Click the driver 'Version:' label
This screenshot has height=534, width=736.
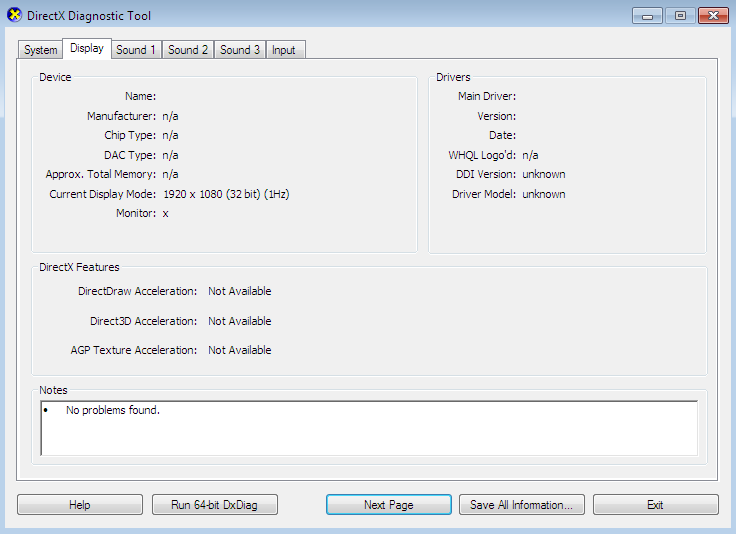[497, 116]
